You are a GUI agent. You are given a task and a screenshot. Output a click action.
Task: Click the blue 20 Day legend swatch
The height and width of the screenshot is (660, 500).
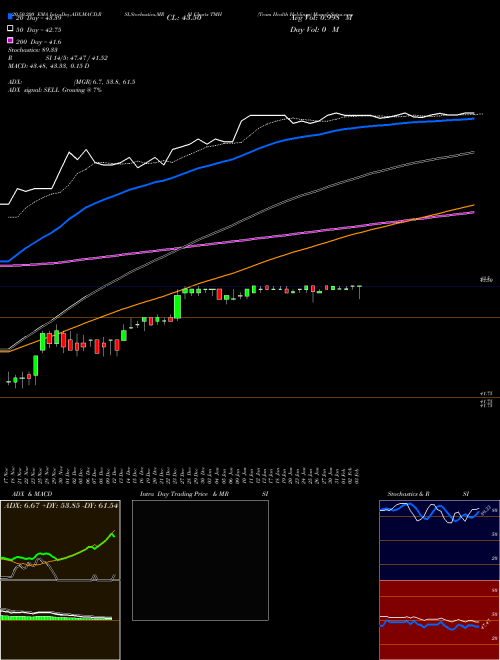[x=10, y=17]
